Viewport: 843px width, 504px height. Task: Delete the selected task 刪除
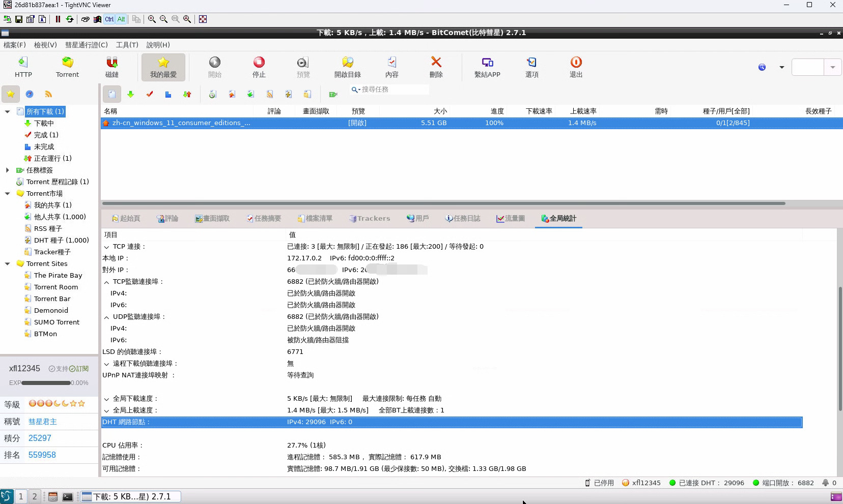tap(436, 67)
